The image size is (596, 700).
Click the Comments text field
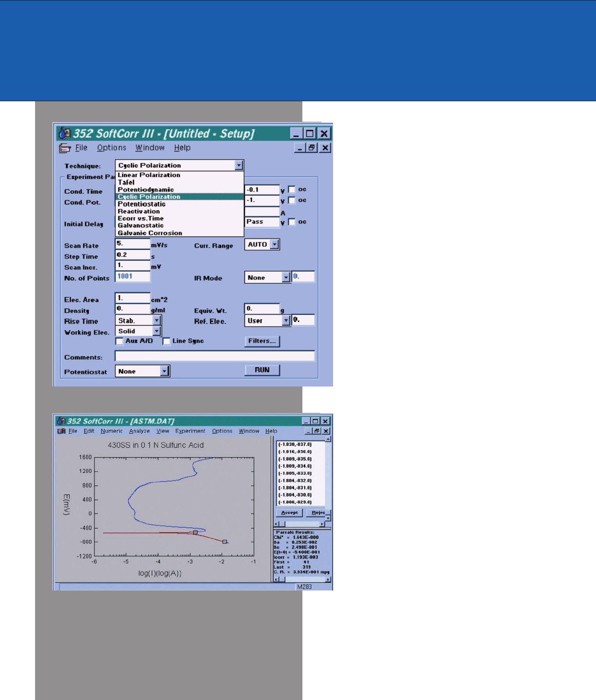click(x=215, y=356)
